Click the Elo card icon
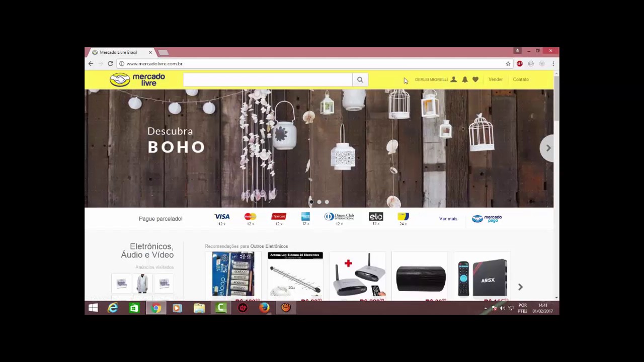 (376, 217)
